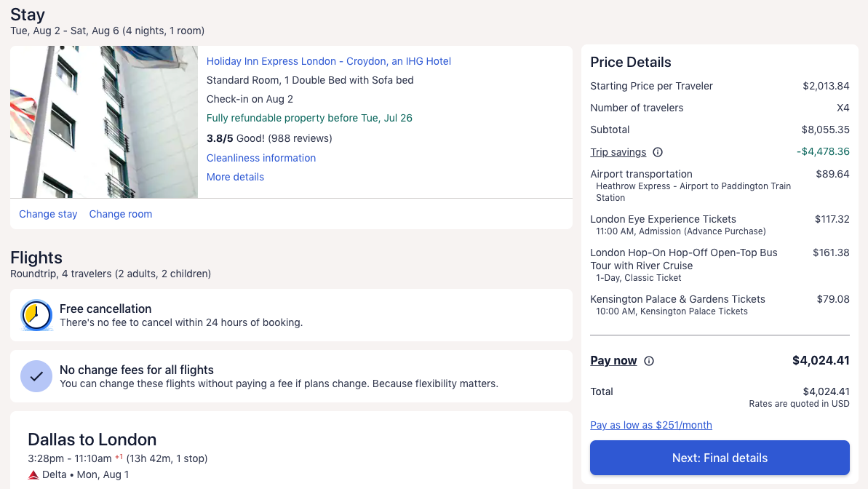
Task: Click Change room link
Action: 121,215
